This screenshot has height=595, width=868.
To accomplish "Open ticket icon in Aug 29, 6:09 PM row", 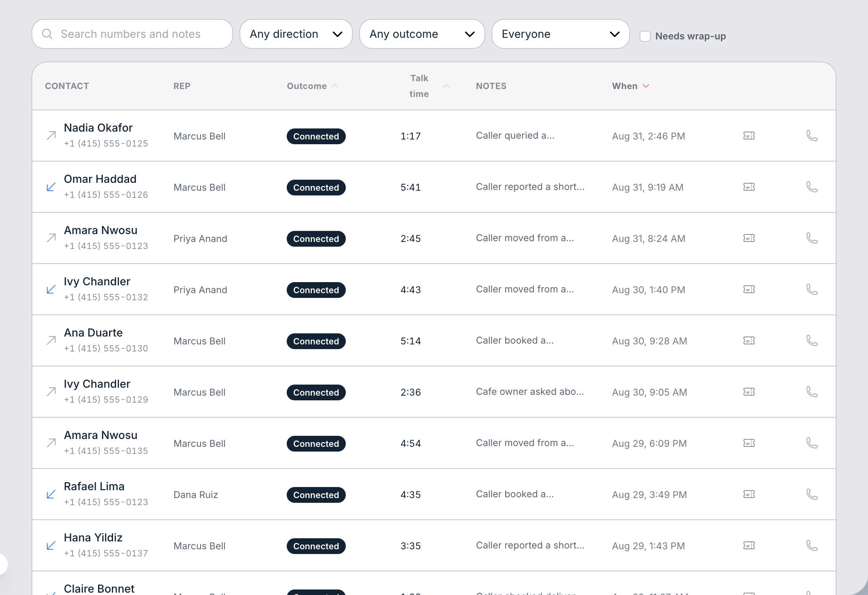I will coord(749,443).
